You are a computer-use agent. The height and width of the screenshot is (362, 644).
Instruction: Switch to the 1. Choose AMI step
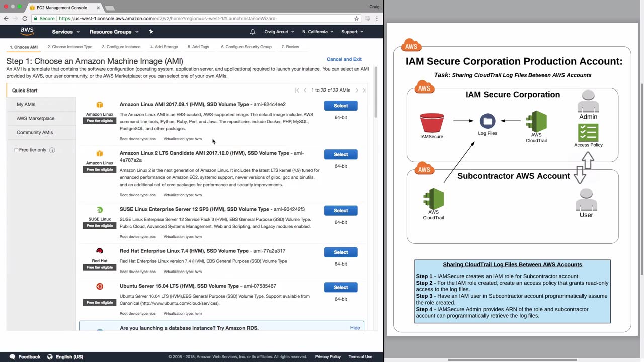[24, 47]
